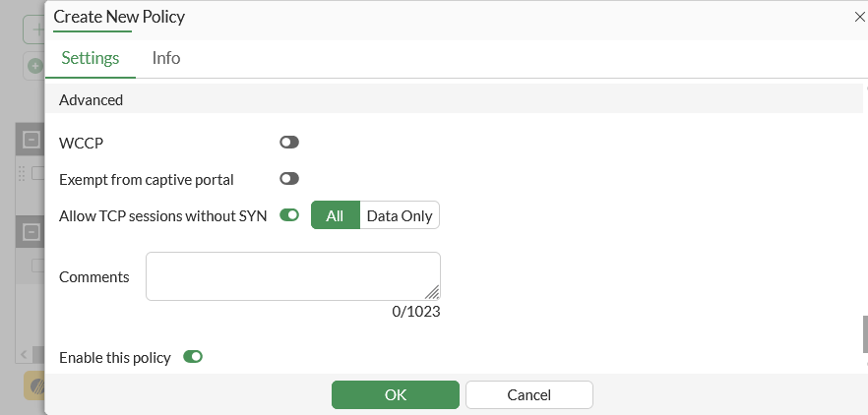Cancel the new policy dialog
This screenshot has width=868, height=415.
tap(528, 394)
